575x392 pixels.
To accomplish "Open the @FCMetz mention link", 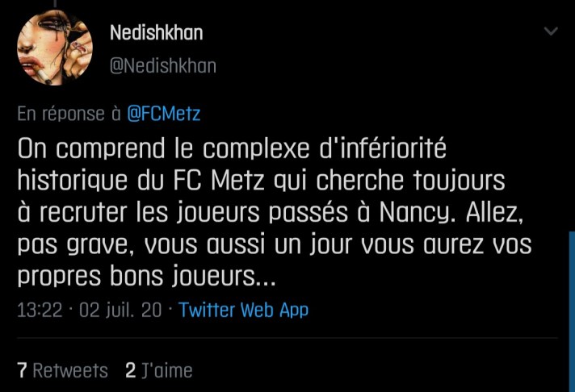I will click(164, 114).
